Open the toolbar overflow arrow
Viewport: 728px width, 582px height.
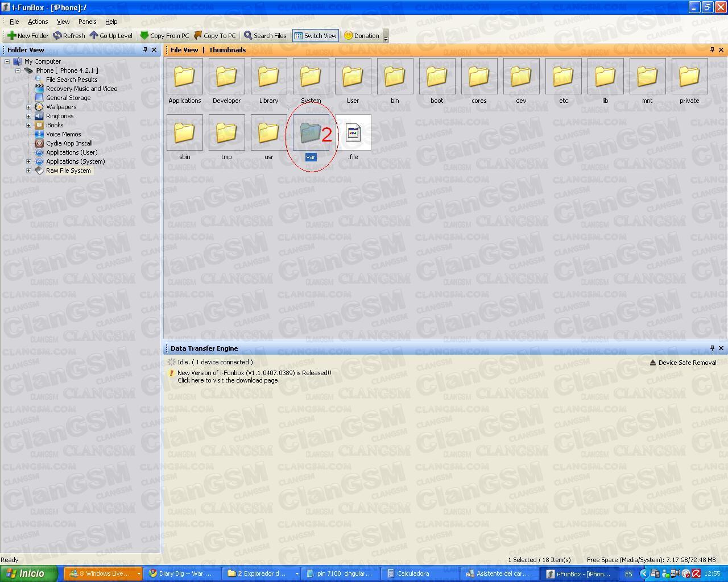point(386,38)
